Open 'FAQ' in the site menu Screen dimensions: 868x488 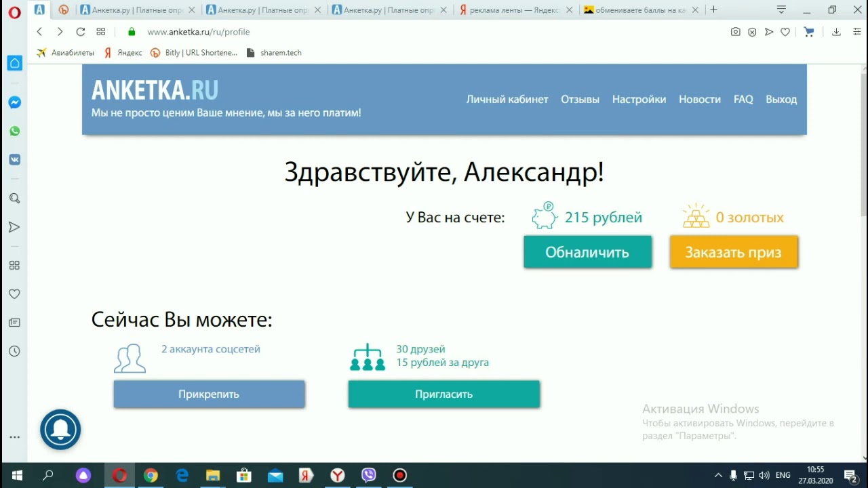coord(743,100)
